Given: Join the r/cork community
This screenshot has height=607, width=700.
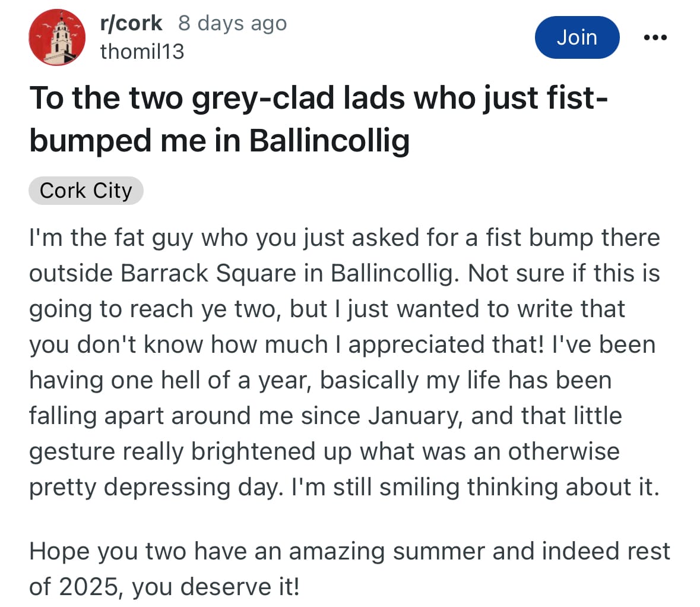Looking at the screenshot, I should (x=577, y=37).
